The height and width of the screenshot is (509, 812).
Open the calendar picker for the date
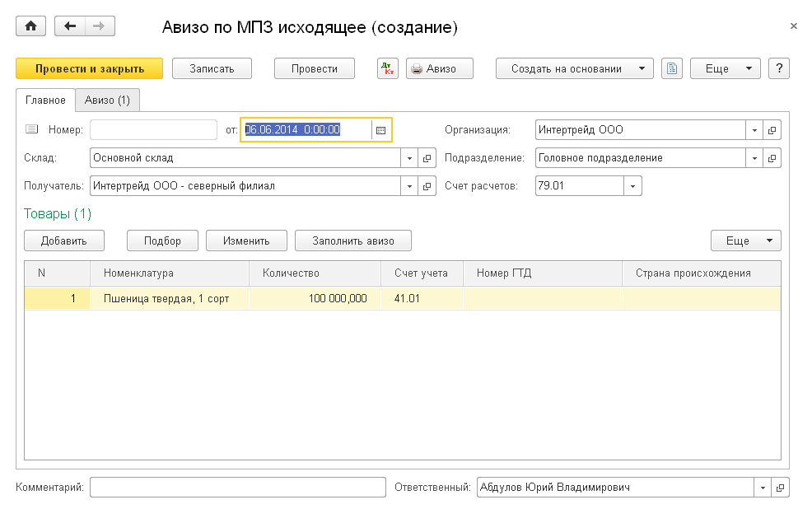(x=380, y=130)
